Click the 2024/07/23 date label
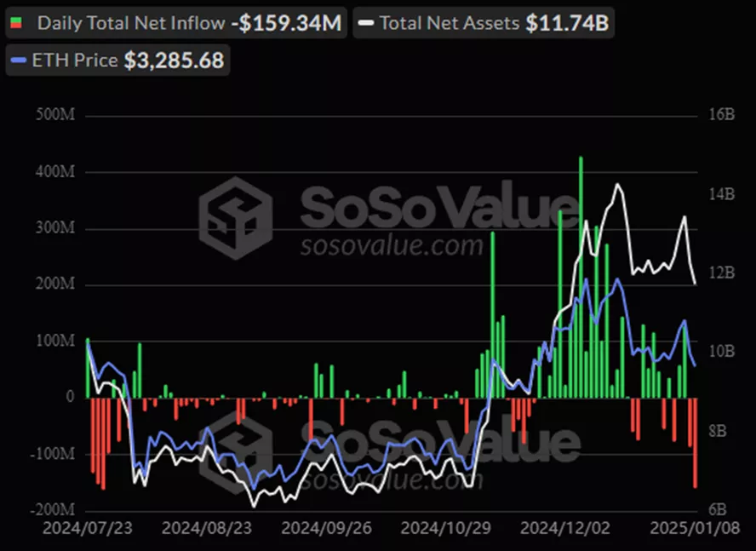Image resolution: width=756 pixels, height=551 pixels. [x=88, y=528]
